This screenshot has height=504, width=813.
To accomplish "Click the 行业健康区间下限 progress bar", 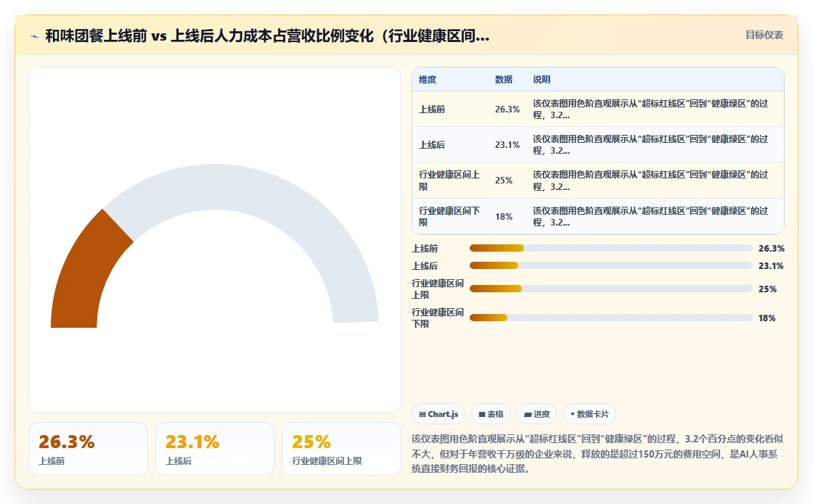I will (x=610, y=318).
